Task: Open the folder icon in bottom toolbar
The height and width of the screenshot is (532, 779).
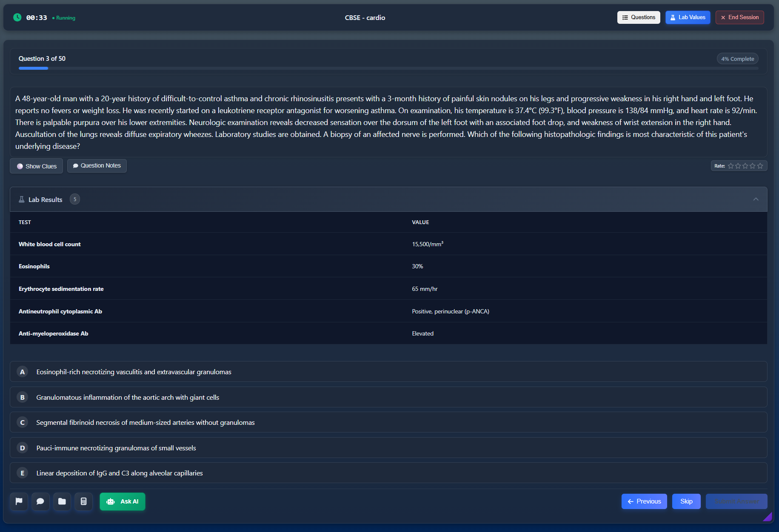Action: click(x=62, y=501)
